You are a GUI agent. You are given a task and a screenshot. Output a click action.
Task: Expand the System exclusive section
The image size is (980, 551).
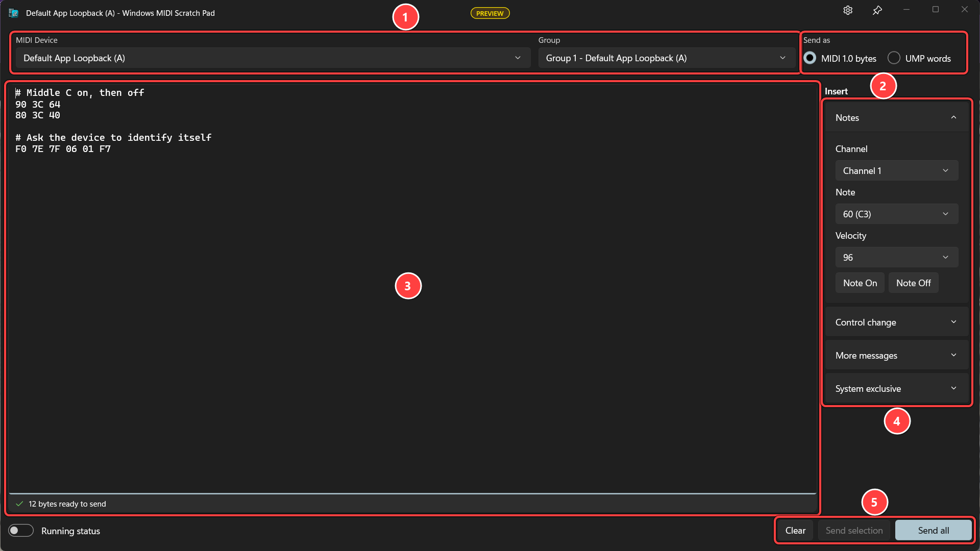click(897, 389)
